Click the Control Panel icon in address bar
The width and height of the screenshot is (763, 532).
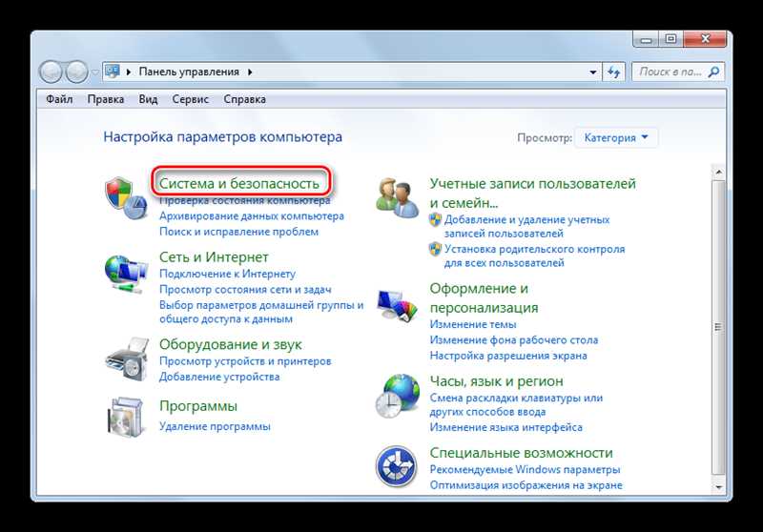[x=113, y=72]
